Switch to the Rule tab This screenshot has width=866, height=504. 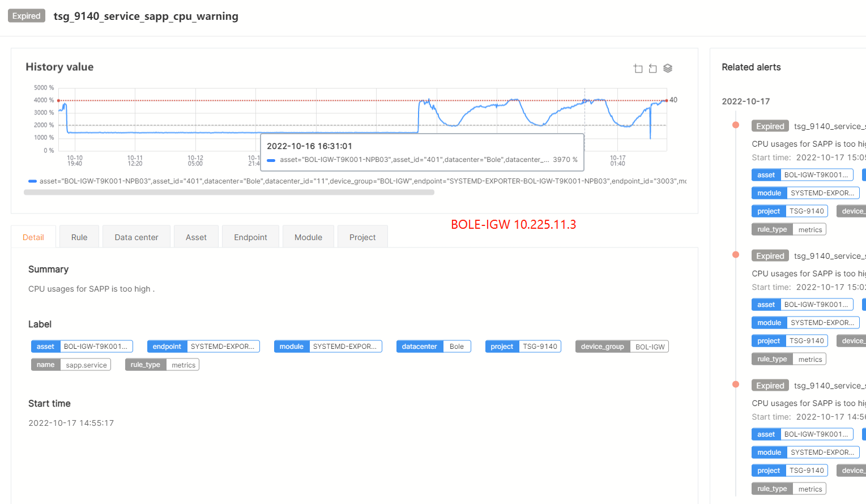79,237
